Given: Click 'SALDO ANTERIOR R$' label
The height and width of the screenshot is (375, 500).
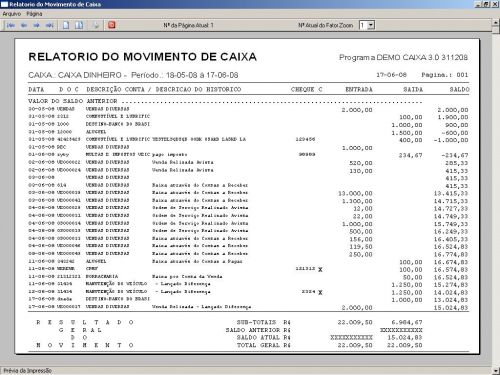Looking at the screenshot, I should tap(258, 330).
